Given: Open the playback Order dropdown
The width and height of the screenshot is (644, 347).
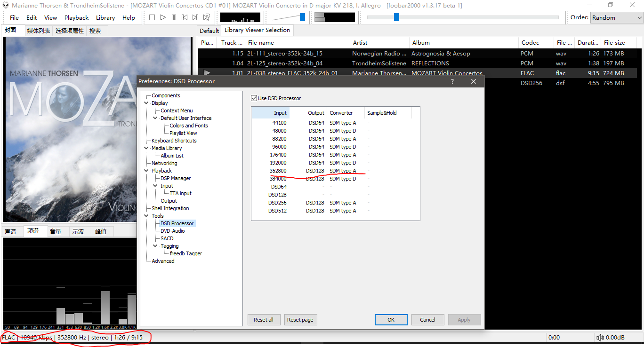Looking at the screenshot, I should [x=616, y=17].
